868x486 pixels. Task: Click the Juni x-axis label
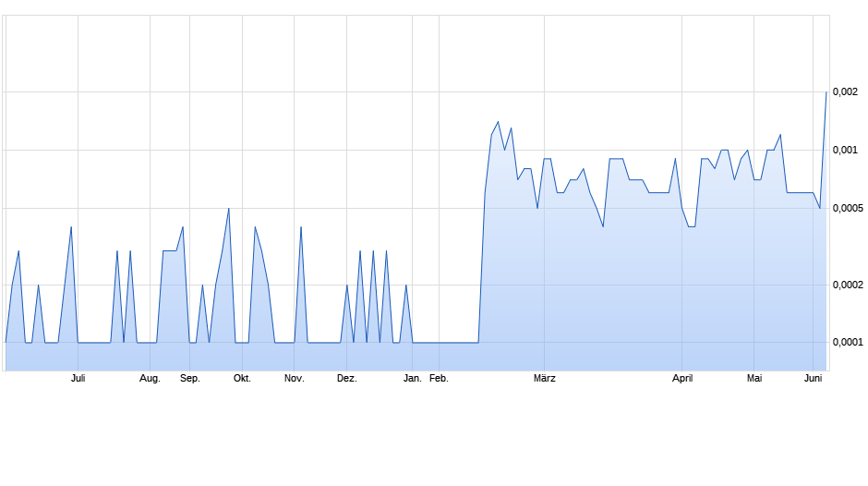(x=814, y=379)
